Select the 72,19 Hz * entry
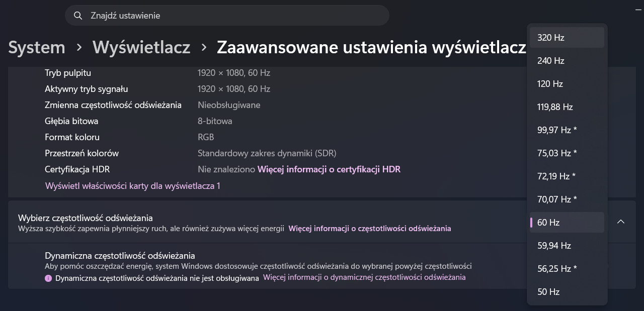The height and width of the screenshot is (311, 644). pos(567,176)
